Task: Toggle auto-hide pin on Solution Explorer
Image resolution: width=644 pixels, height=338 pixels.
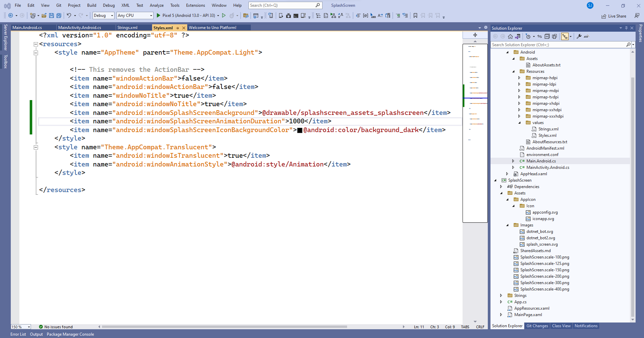Action: [625, 28]
